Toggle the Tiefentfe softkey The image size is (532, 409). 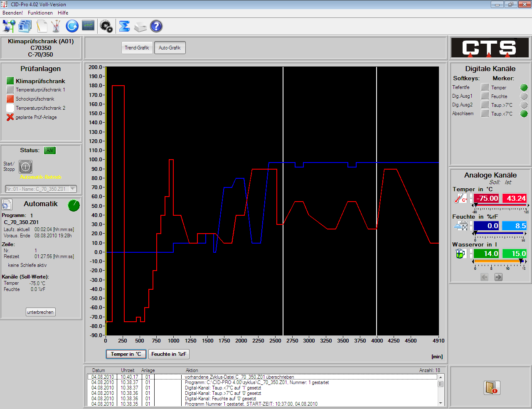point(485,87)
